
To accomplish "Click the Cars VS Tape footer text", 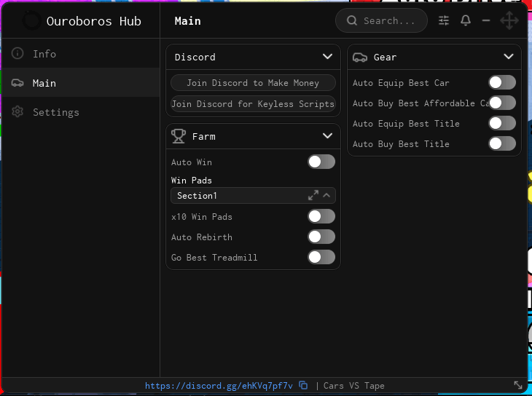I will tap(354, 386).
